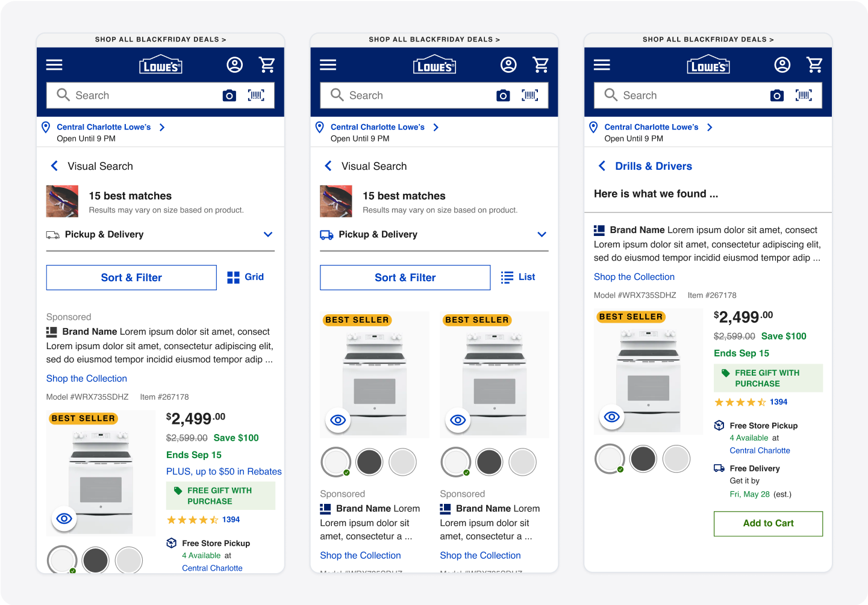This screenshot has width=868, height=605.
Task: Click the Search field in the right phone
Action: [x=687, y=96]
